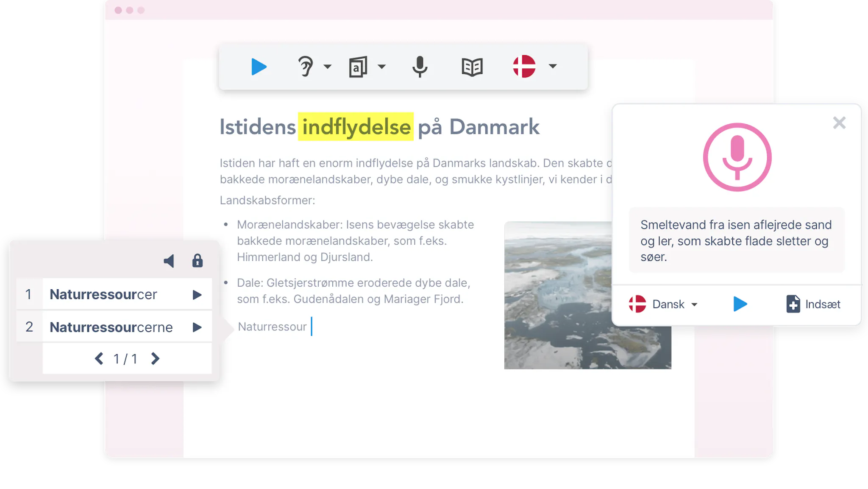Click the Danish flag in dictation panel
868x489 pixels.
click(x=637, y=304)
